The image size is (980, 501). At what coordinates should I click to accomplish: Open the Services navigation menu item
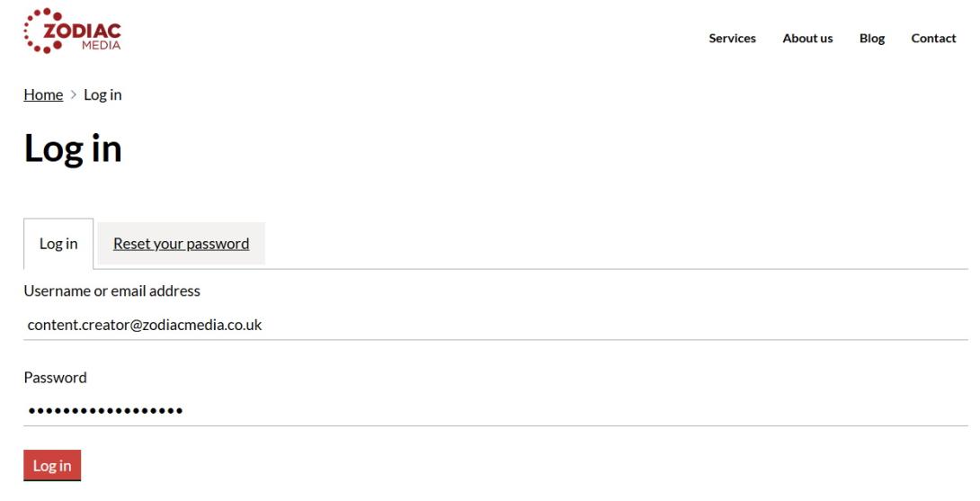click(x=732, y=39)
